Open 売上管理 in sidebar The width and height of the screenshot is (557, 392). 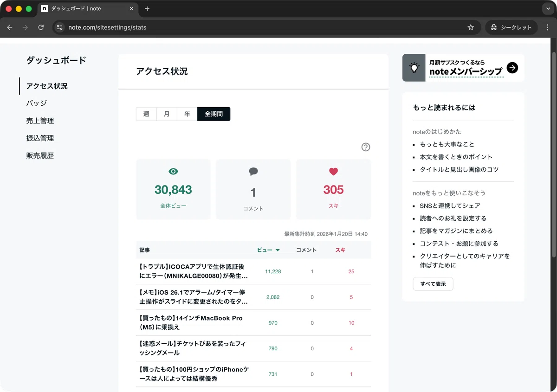click(40, 121)
